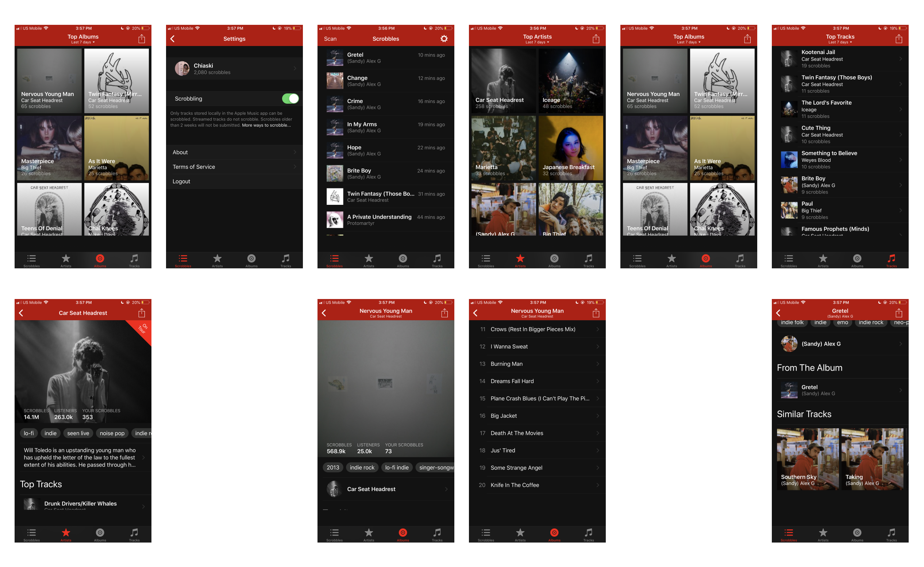
Task: Open the Iceage artist tile
Action: (571, 81)
